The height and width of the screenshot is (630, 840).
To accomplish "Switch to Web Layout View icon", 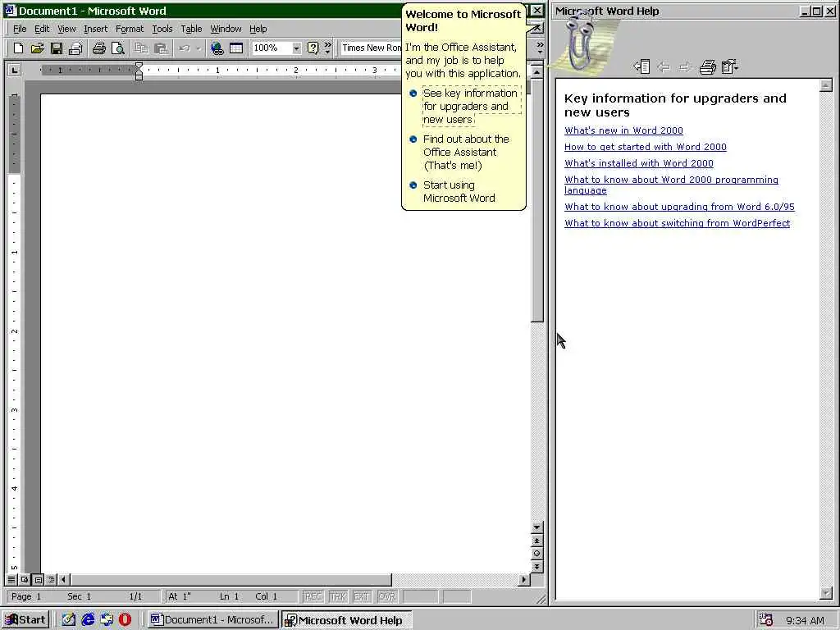I will click(25, 580).
